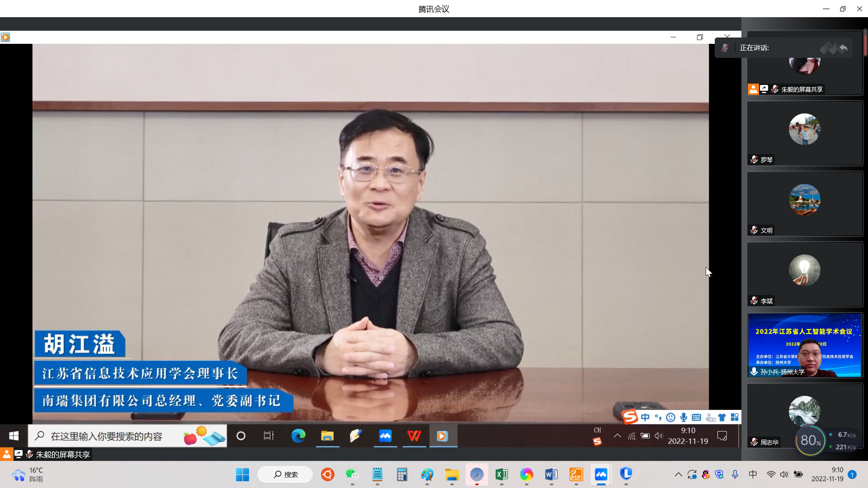Open 孙小兵-扬州大学 video thumbnail
Screen dimensions: 868x488
point(805,345)
